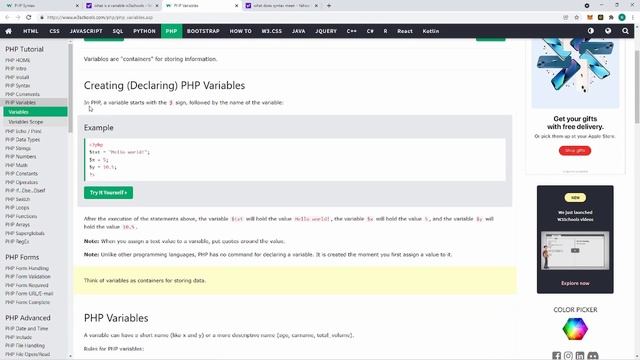Click the red Shop gifts ad button
Image resolution: width=640 pixels, height=360 pixels.
[575, 151]
